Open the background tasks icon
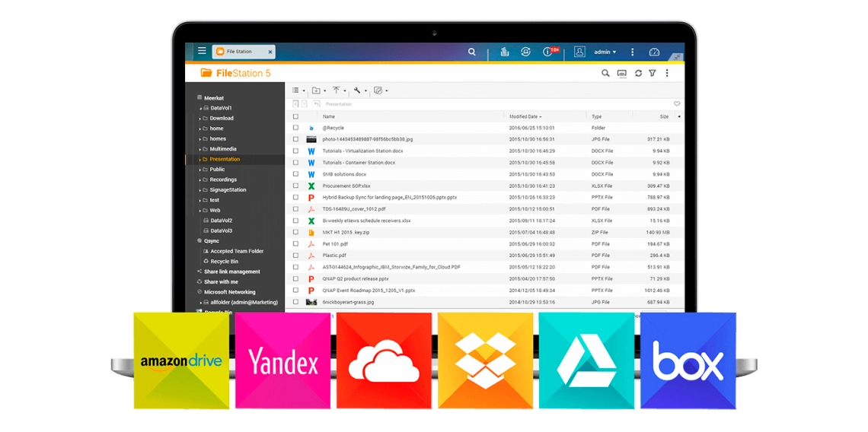Image resolution: width=868 pixels, height=432 pixels. coord(504,52)
